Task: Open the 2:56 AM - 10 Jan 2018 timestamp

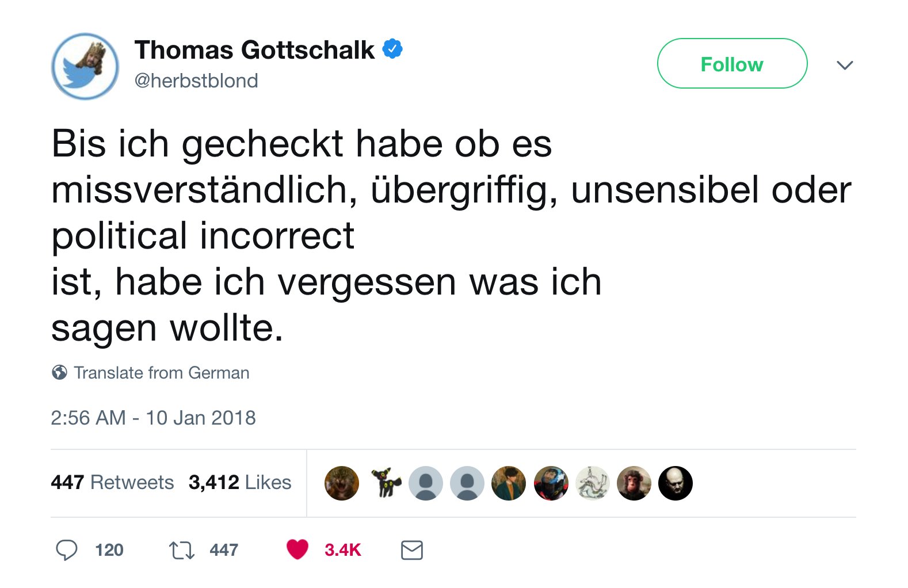Action: click(153, 418)
